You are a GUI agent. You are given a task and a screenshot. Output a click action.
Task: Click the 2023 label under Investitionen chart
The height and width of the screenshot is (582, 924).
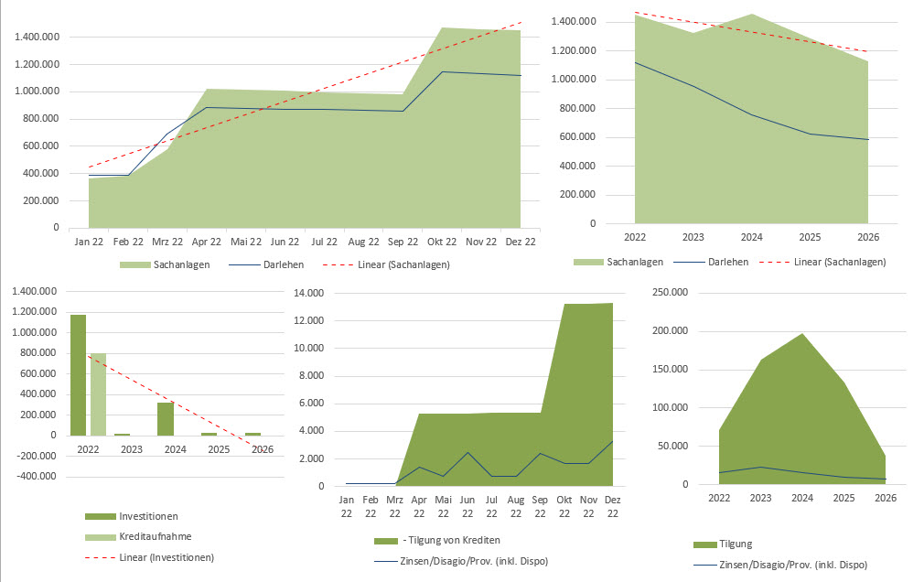click(x=131, y=450)
